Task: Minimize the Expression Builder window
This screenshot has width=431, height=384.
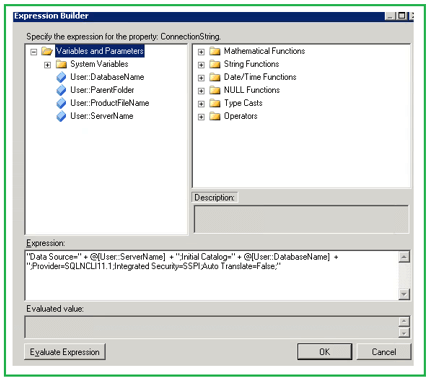Action: point(390,16)
